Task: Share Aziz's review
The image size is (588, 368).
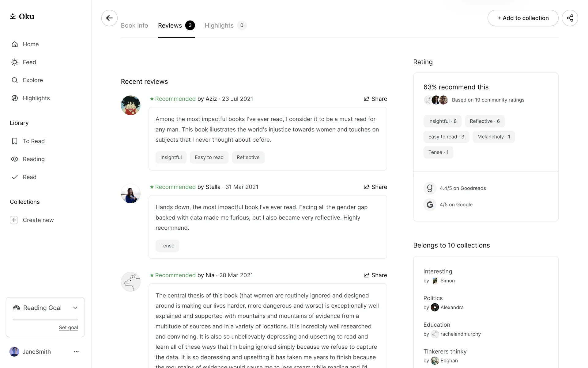Action: (375, 99)
